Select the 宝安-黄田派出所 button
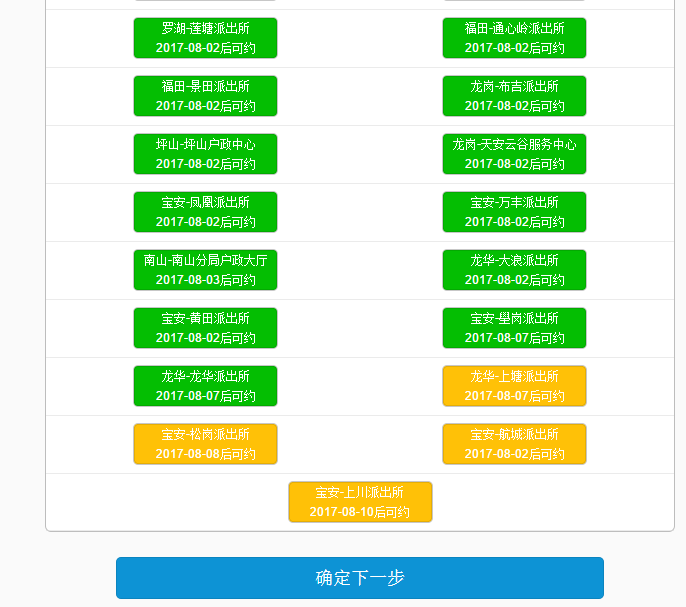This screenshot has height=607, width=686. [205, 328]
